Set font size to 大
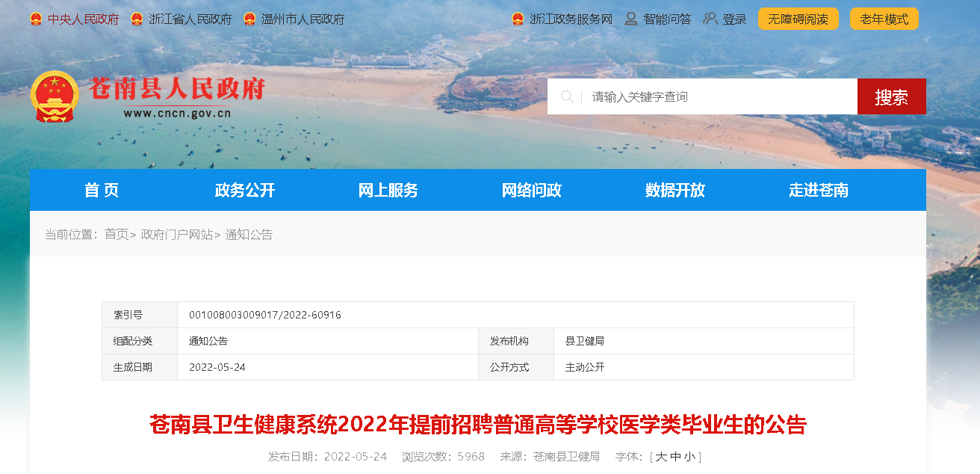 click(661, 457)
